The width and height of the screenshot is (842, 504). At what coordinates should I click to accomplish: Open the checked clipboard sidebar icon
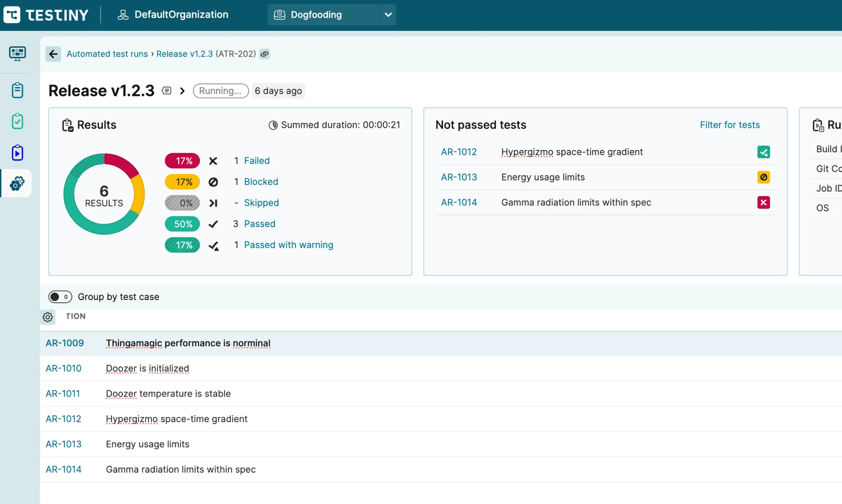coord(17,121)
